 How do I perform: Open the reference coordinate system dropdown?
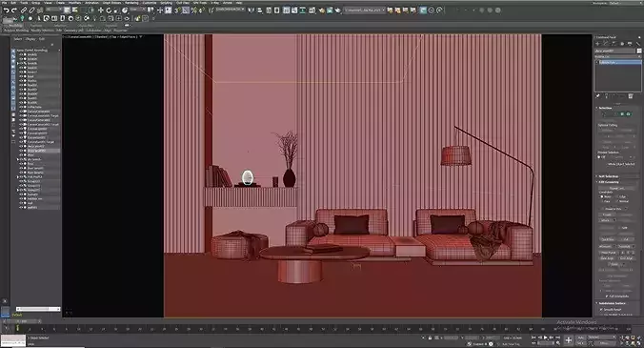[137, 9]
